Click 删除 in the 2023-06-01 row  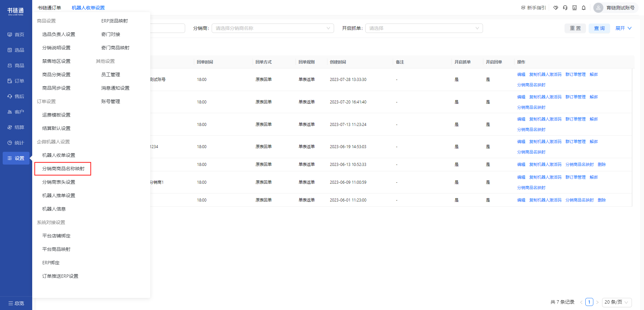pyautogui.click(x=602, y=200)
